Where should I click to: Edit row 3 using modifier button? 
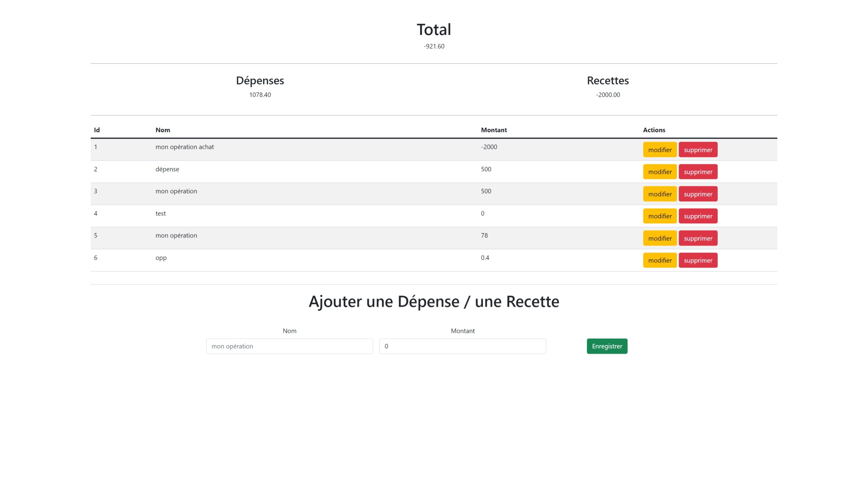click(660, 194)
